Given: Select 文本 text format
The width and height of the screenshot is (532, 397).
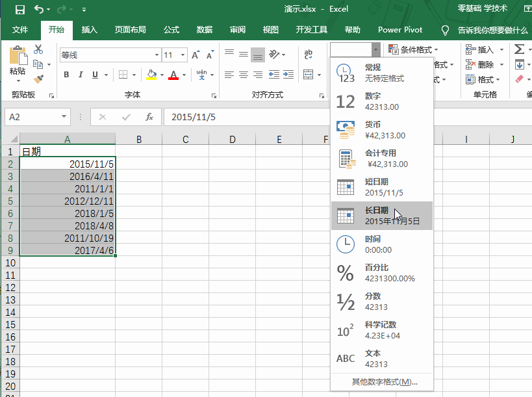Looking at the screenshot, I should [x=382, y=358].
